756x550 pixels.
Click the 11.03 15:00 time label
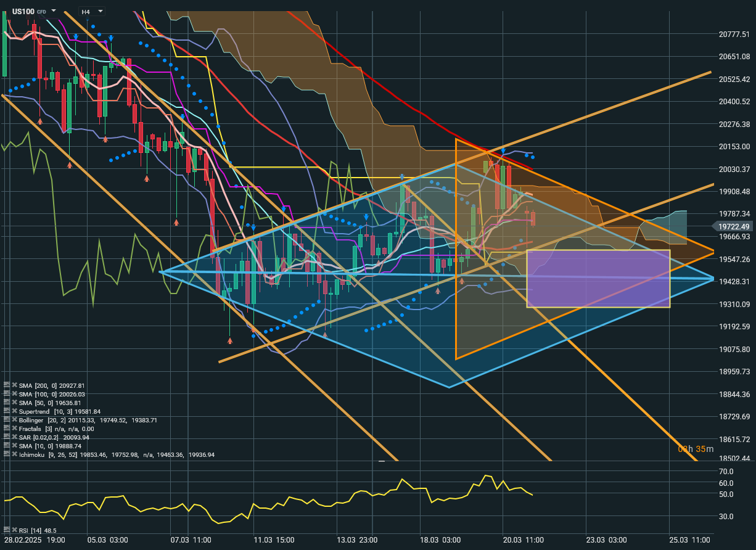(274, 540)
